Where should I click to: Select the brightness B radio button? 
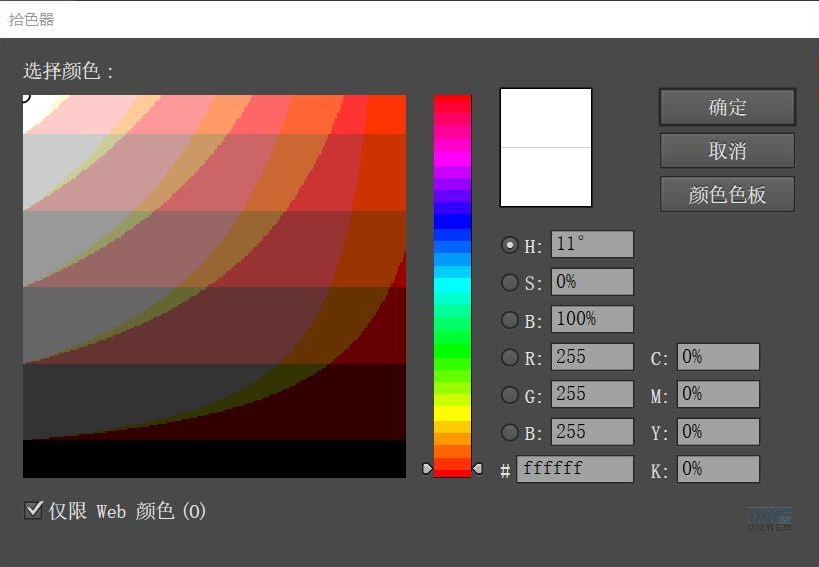tap(510, 320)
